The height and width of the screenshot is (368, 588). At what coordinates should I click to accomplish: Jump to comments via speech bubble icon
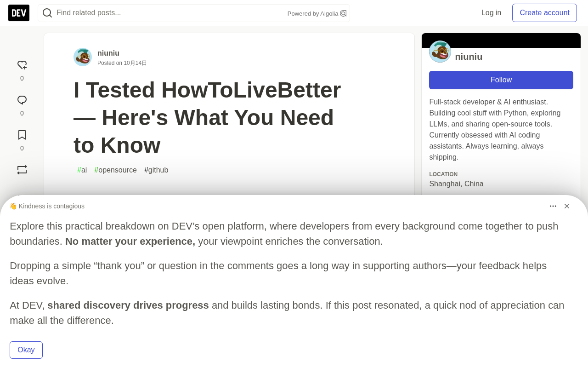22,100
